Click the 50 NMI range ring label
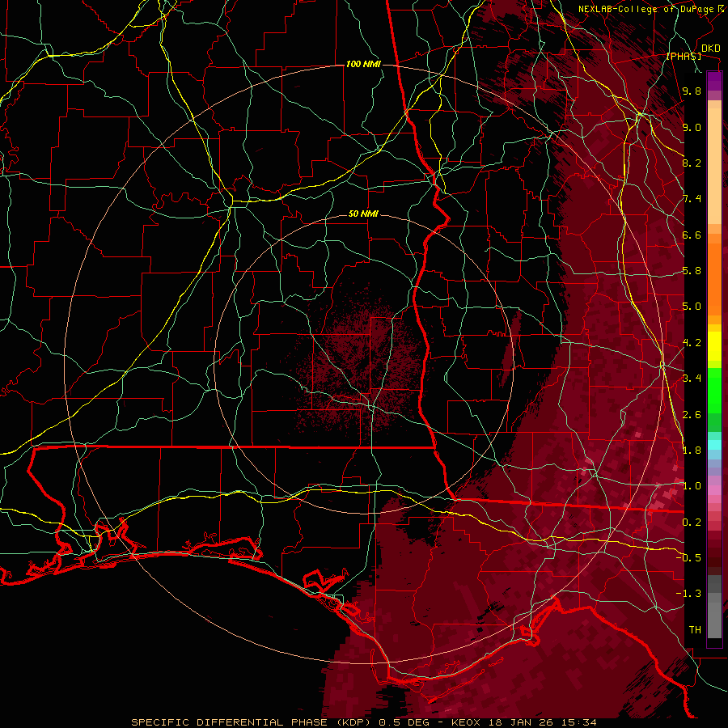Screen dimensions: 728x728 coord(363,214)
